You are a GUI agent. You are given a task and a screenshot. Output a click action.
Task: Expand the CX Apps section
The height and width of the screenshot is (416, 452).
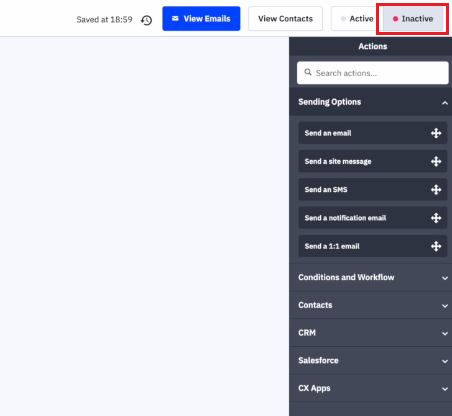point(370,388)
